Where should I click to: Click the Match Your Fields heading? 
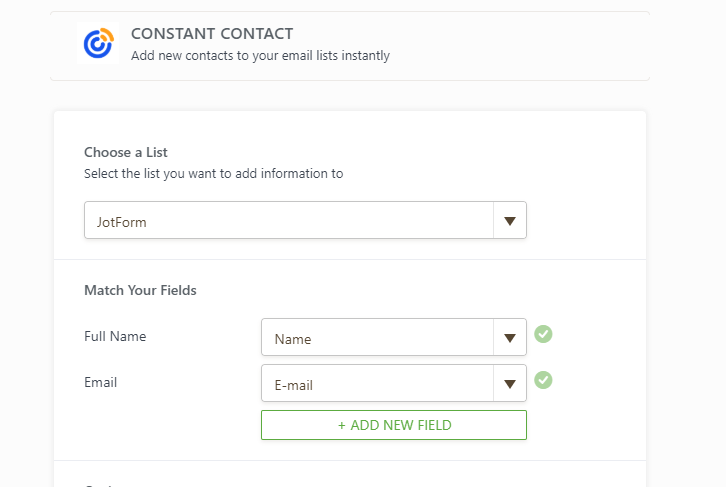(x=140, y=291)
